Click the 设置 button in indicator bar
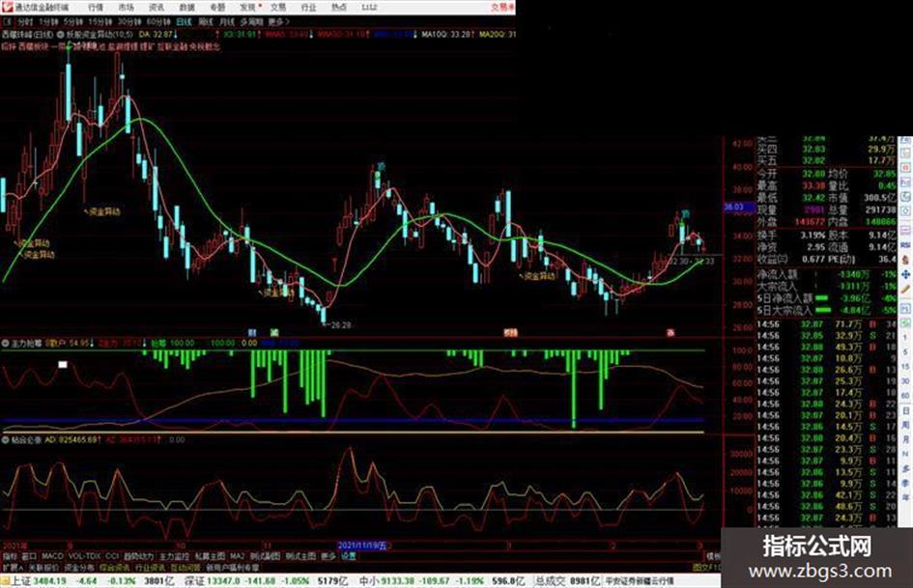The width and height of the screenshot is (913, 588). [348, 556]
